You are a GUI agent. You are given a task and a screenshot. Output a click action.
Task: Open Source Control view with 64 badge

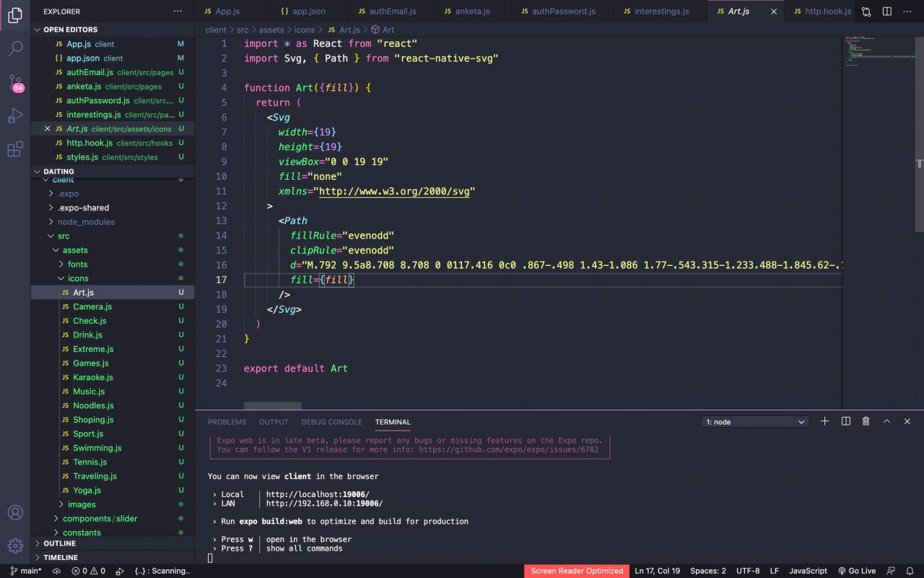15,82
